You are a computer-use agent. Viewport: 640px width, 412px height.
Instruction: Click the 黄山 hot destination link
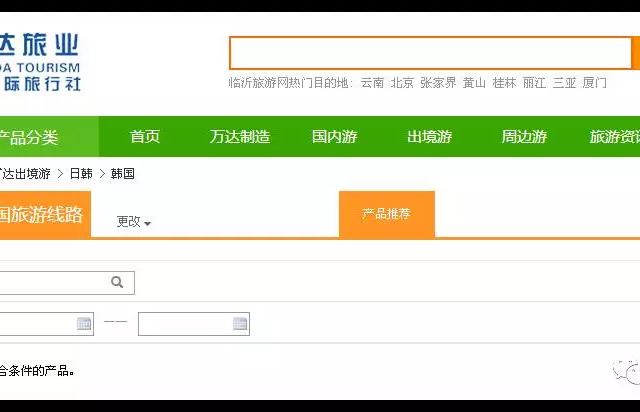(x=474, y=83)
